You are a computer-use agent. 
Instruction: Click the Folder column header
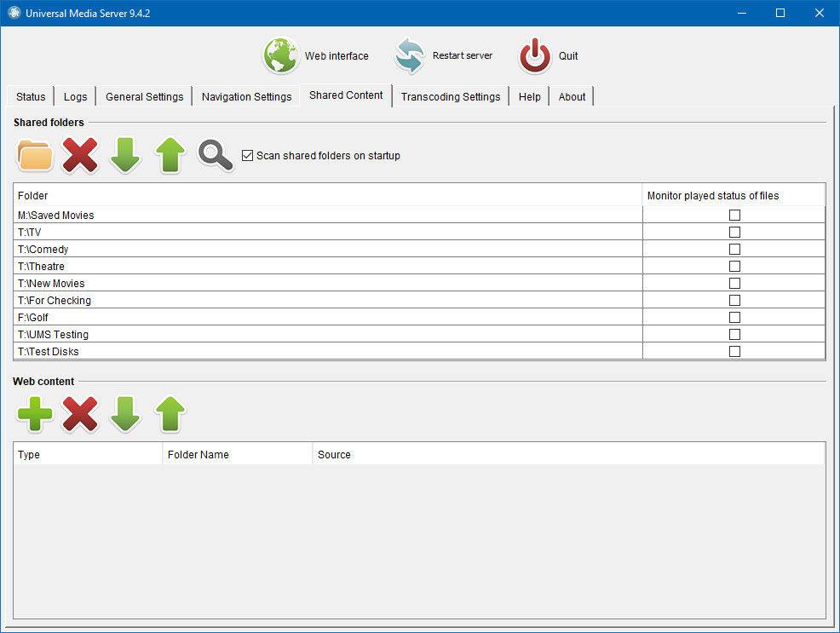click(328, 195)
